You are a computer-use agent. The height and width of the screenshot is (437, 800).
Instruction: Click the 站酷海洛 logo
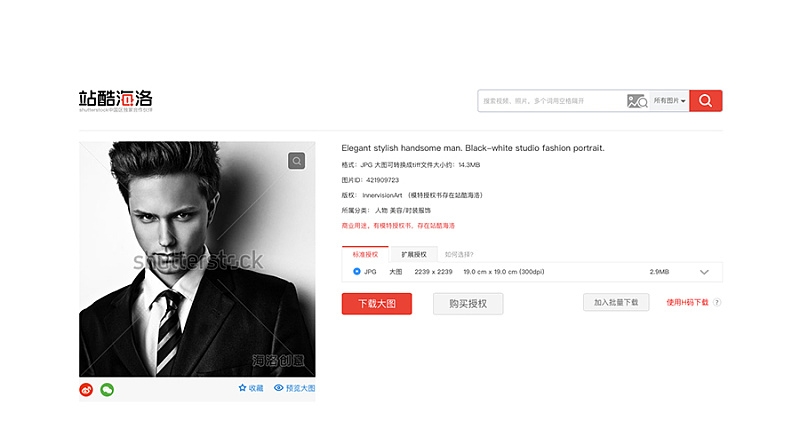(116, 100)
